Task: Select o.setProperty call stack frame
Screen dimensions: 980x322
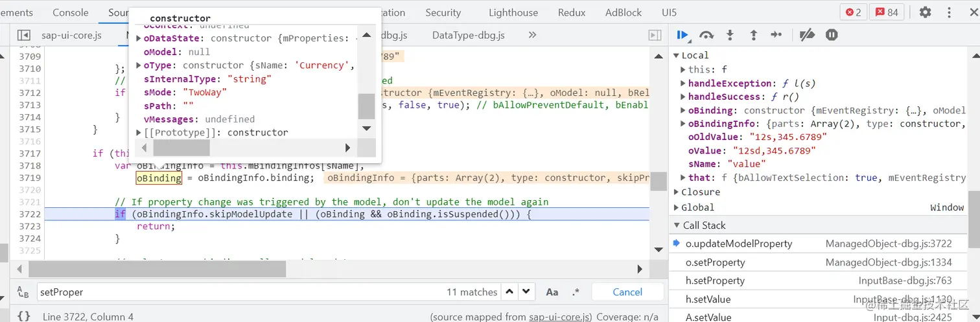Action: 819,262
